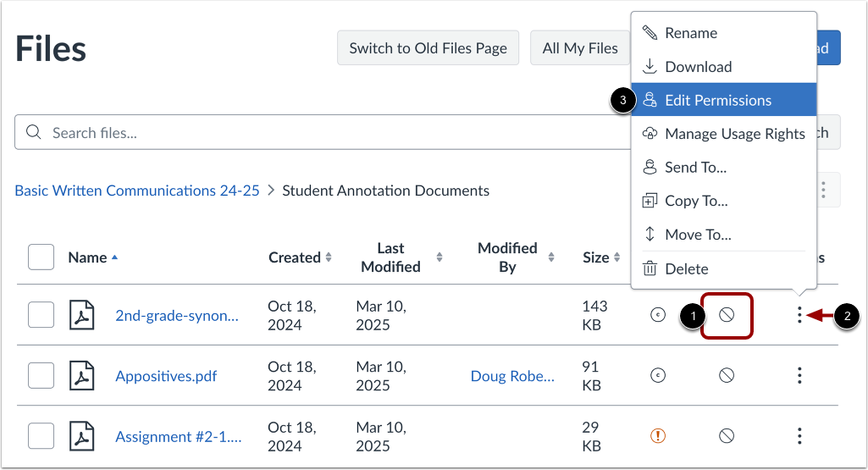Open options menu for 2nd-grade-synon file

coord(799,315)
